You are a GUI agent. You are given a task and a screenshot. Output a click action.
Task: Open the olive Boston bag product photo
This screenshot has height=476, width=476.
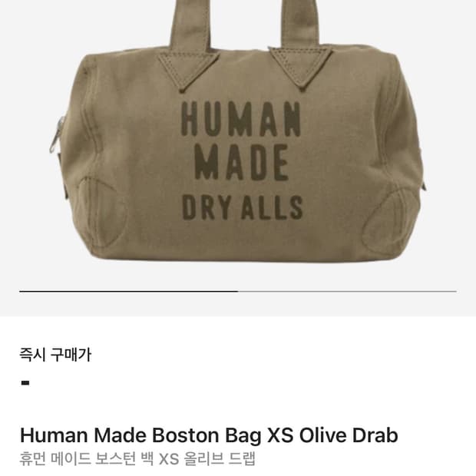(x=238, y=131)
